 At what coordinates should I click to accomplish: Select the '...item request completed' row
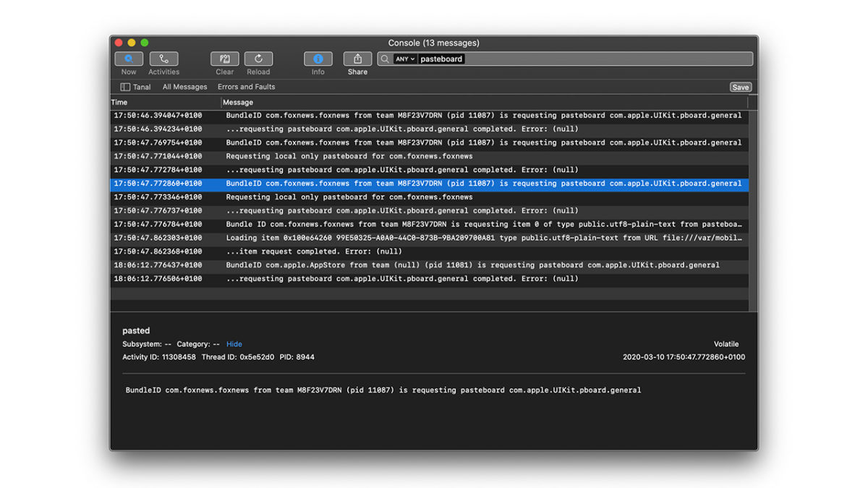coord(430,252)
